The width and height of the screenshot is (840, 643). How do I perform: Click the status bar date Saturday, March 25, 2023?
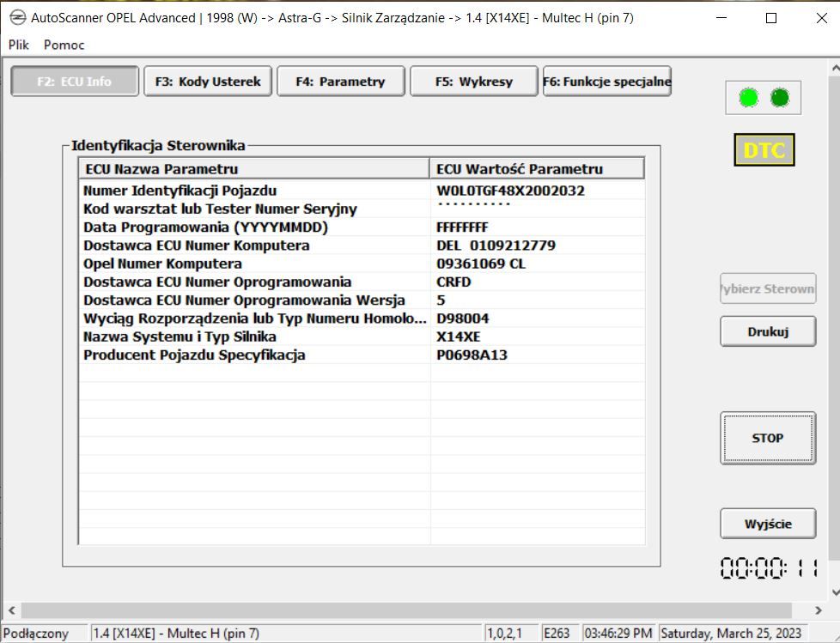[x=731, y=634]
